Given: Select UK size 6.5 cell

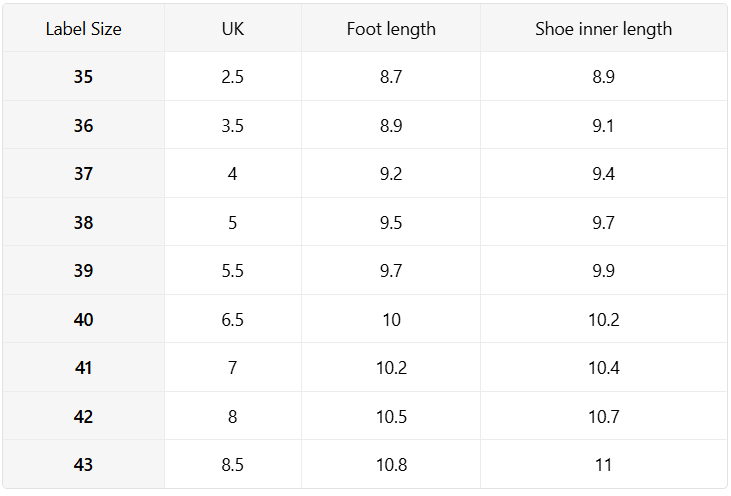Looking at the screenshot, I should [x=233, y=319].
